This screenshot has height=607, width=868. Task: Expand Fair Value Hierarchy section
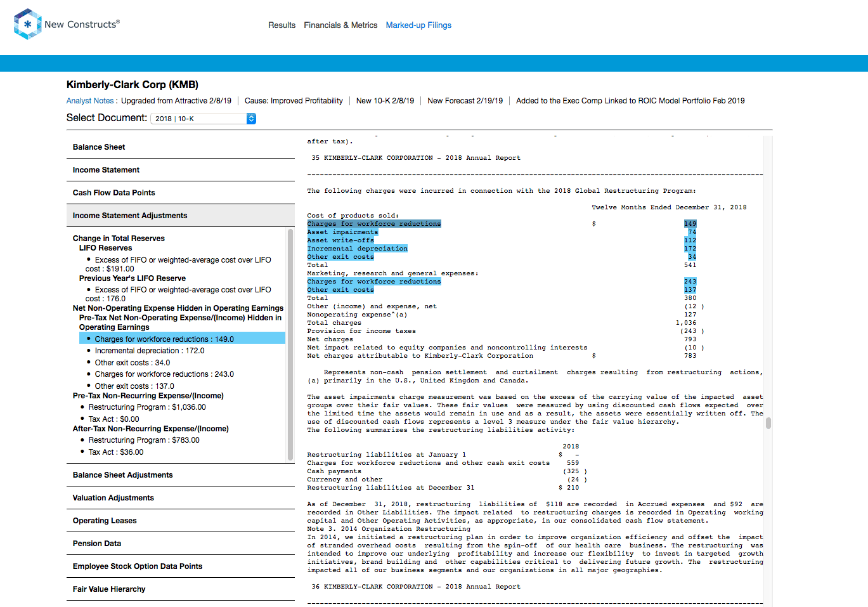point(181,589)
